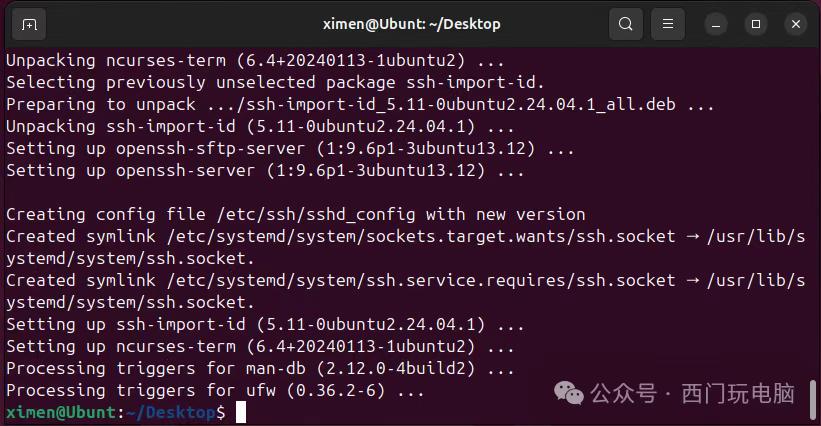Click the ximen@Ubunt: ~/Desktop window title
This screenshot has height=426, width=821.
[x=412, y=24]
